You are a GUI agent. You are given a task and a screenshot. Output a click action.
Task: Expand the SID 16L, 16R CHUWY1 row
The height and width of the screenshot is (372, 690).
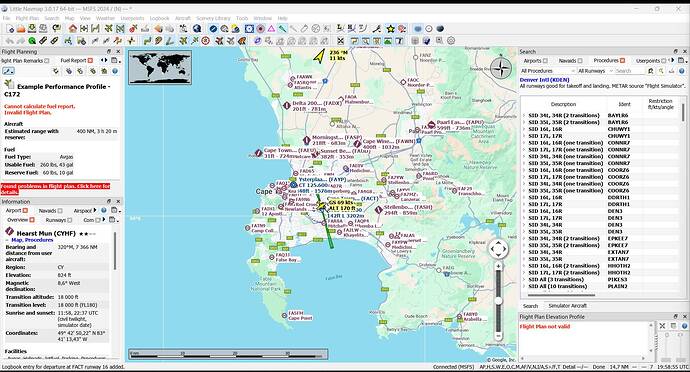pos(524,129)
